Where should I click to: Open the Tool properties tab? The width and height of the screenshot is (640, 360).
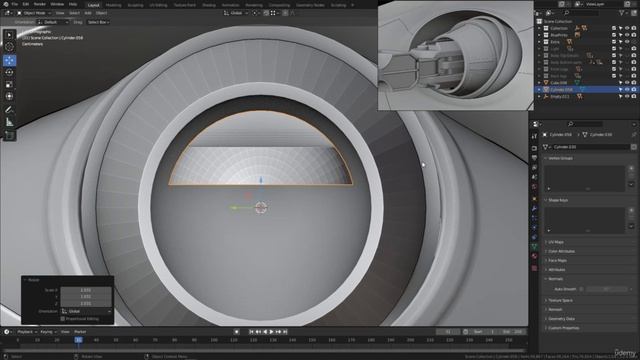(x=534, y=137)
